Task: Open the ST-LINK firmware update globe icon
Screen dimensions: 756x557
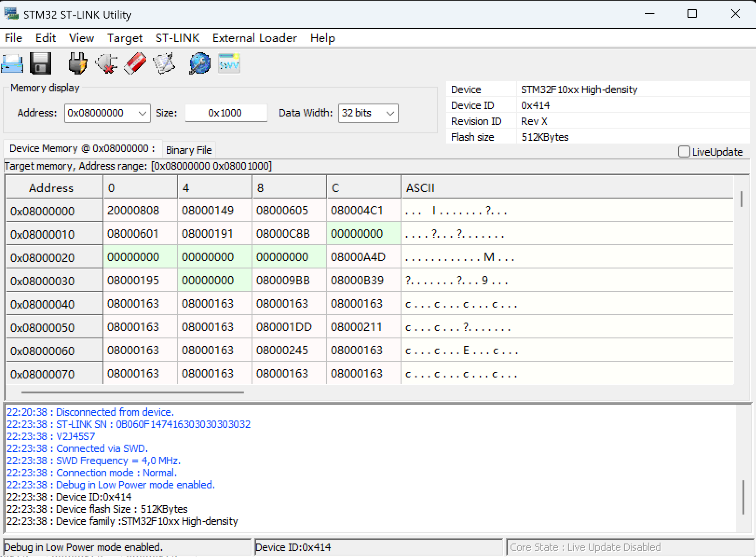Action: (200, 63)
